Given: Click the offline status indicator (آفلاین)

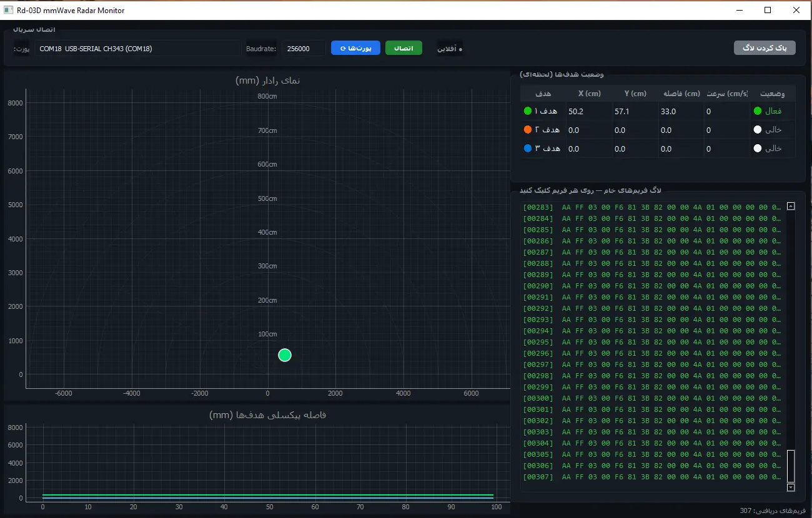Looking at the screenshot, I should (x=450, y=48).
